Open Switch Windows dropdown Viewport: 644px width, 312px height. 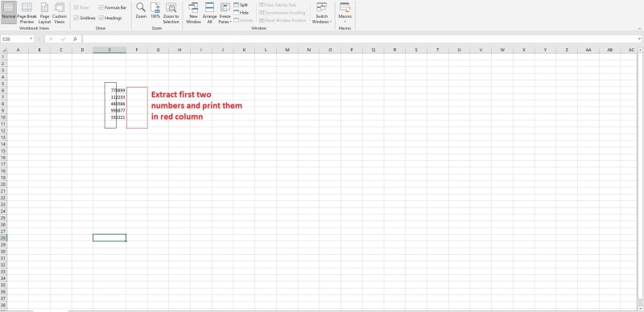[321, 12]
